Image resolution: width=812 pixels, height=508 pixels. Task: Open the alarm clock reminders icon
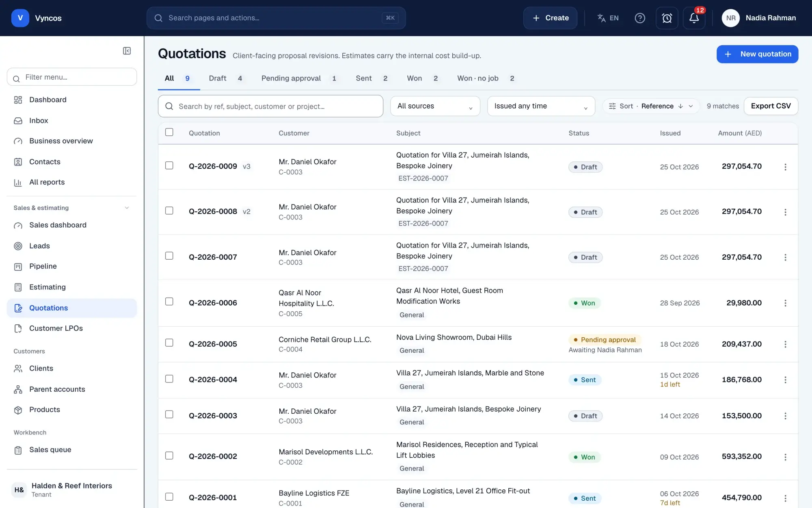coord(667,18)
